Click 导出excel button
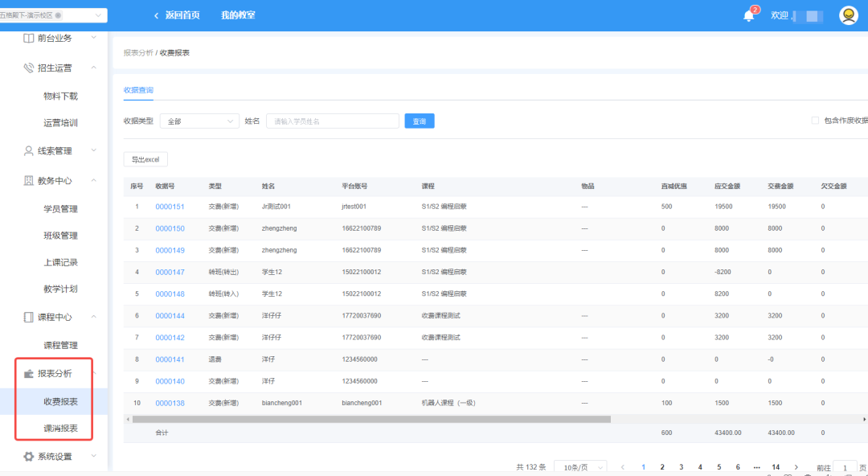The height and width of the screenshot is (476, 868). pyautogui.click(x=145, y=159)
